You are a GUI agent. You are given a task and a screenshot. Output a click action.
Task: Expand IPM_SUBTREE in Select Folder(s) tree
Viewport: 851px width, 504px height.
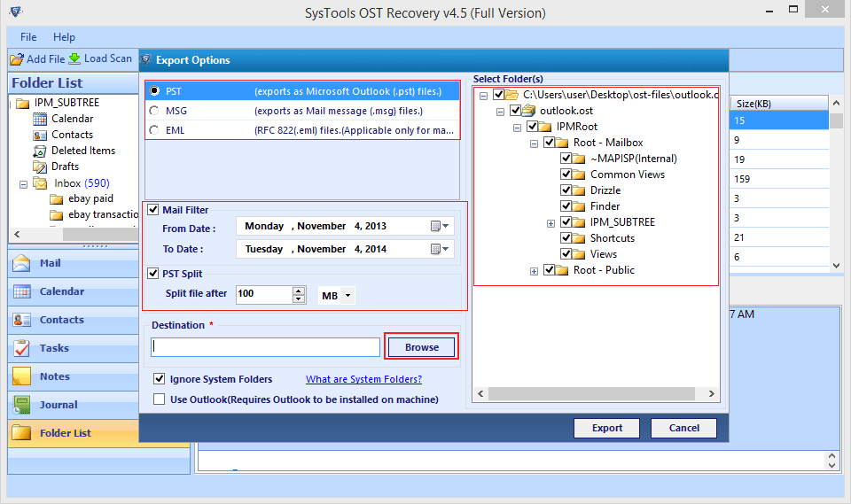pyautogui.click(x=550, y=223)
